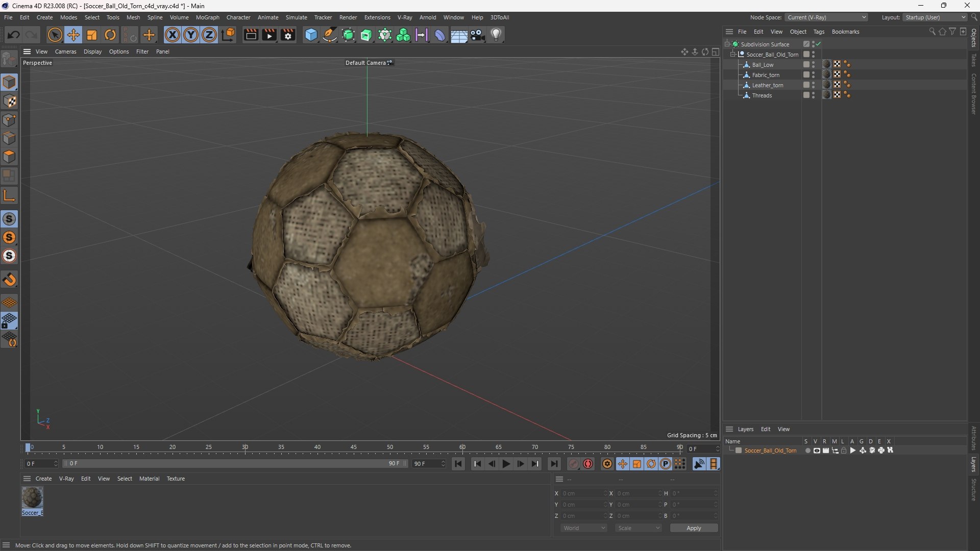This screenshot has height=551, width=980.
Task: Click the Coordinate System icon
Action: click(229, 35)
